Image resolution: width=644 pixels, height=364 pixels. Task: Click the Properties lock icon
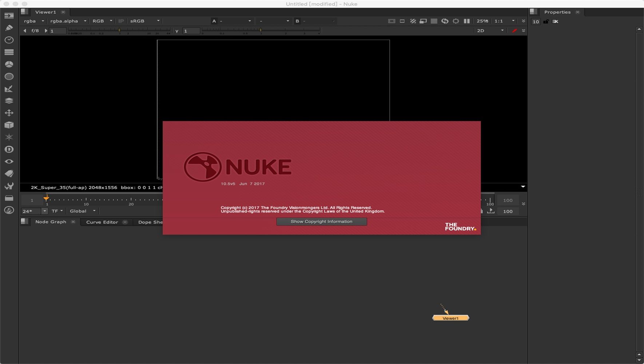(x=546, y=21)
